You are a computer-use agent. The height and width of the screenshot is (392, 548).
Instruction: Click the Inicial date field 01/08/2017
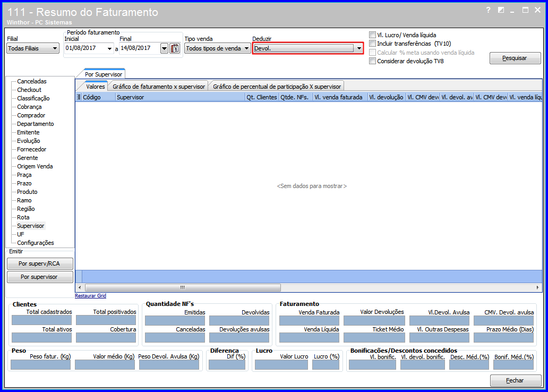(85, 48)
